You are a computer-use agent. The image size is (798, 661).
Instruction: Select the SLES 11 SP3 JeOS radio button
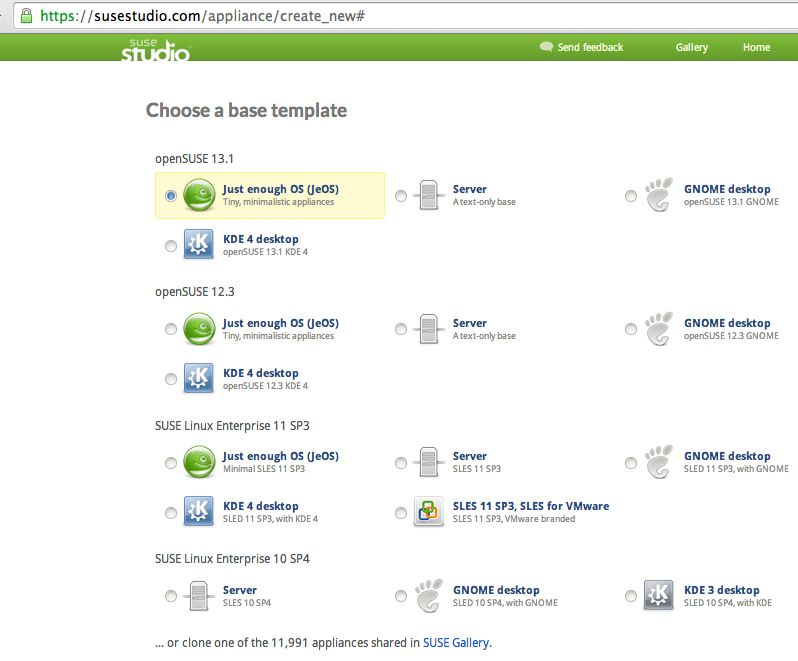[x=171, y=463]
